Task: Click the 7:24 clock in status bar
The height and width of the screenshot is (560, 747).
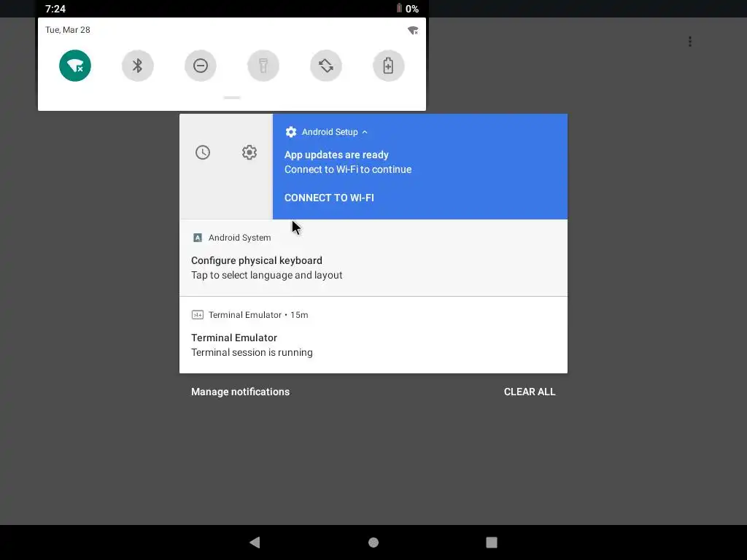Action: click(x=55, y=9)
